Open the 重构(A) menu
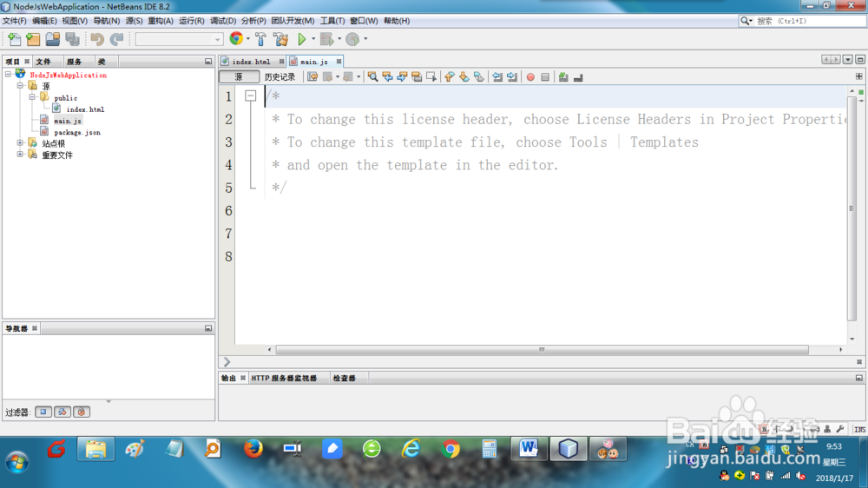The height and width of the screenshot is (488, 868). tap(160, 21)
